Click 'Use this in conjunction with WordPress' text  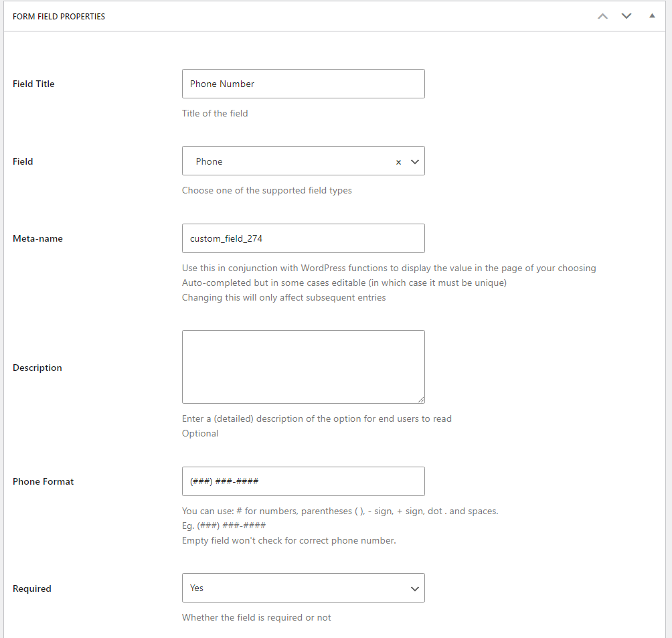click(389, 268)
